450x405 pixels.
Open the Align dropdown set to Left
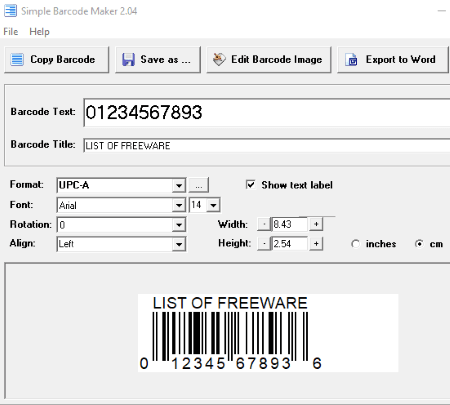click(x=179, y=244)
